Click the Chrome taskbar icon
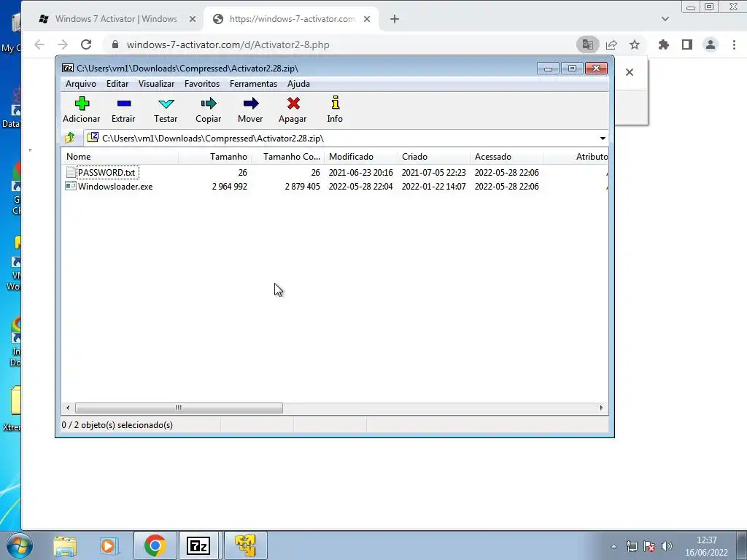The width and height of the screenshot is (747, 560). click(155, 545)
